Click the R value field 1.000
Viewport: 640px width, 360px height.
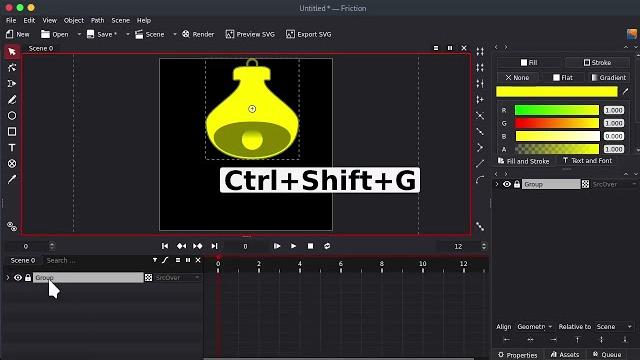pos(613,110)
